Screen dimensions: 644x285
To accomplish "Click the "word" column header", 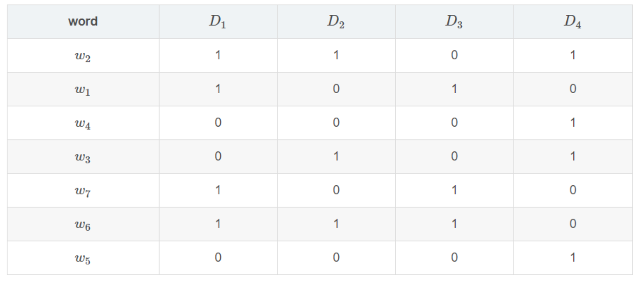I will coord(83,21).
